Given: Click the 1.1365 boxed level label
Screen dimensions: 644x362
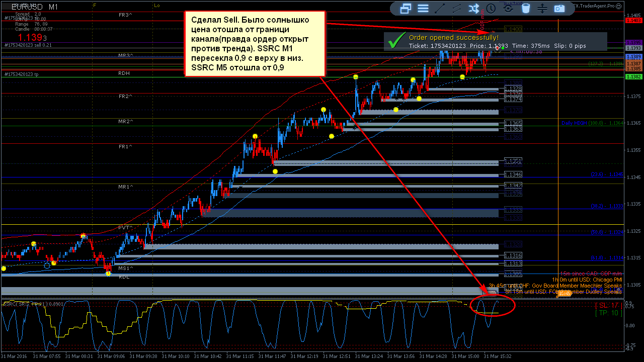Looking at the screenshot, I should 513,123.
